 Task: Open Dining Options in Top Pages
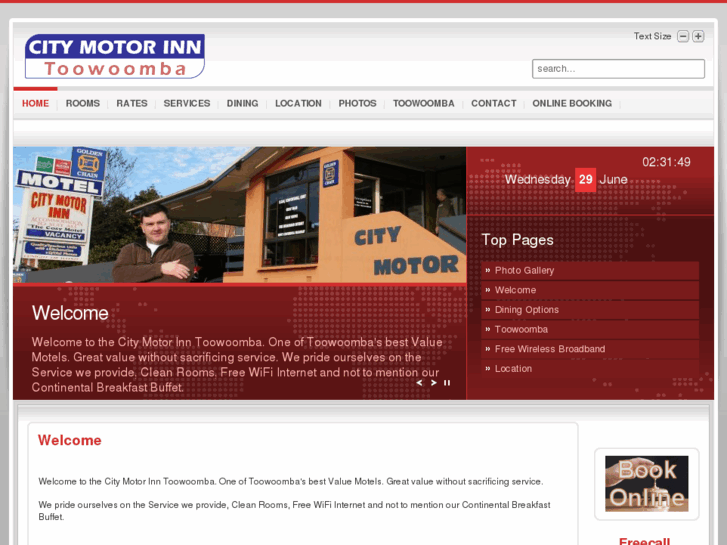pos(590,310)
